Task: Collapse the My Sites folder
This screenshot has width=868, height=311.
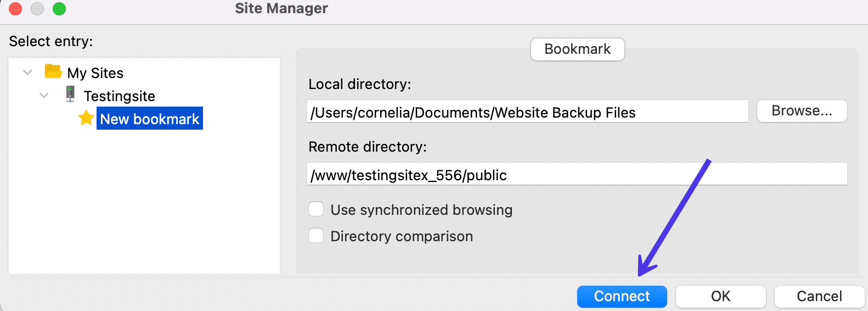Action: coord(27,73)
